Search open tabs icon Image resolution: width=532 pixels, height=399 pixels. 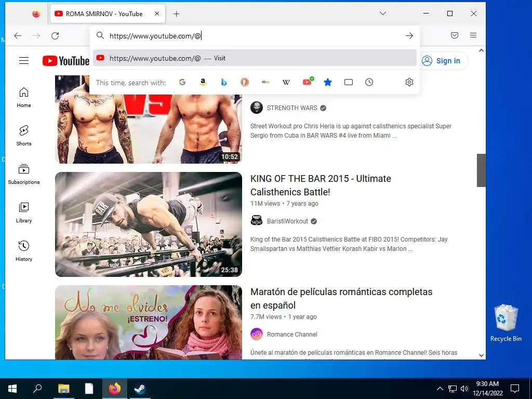pyautogui.click(x=349, y=82)
